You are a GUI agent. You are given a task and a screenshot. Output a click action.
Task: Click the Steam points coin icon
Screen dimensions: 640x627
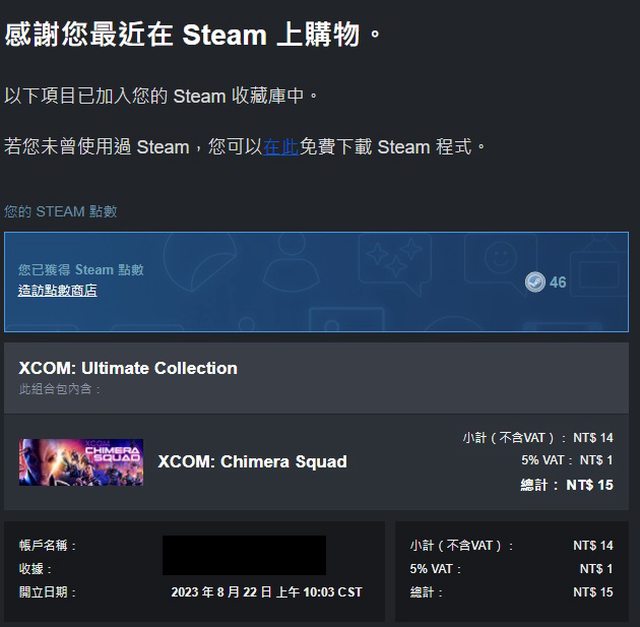(535, 282)
